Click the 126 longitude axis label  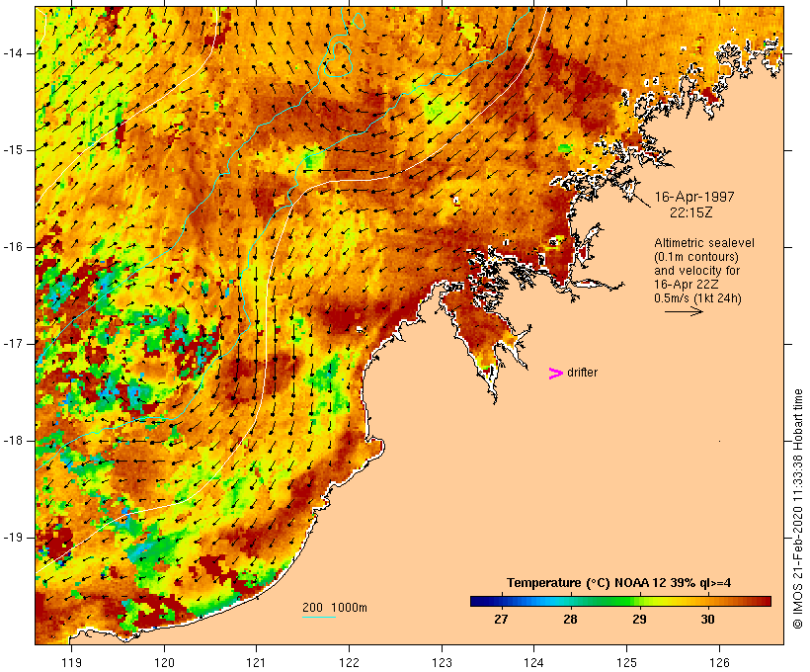coord(719,662)
